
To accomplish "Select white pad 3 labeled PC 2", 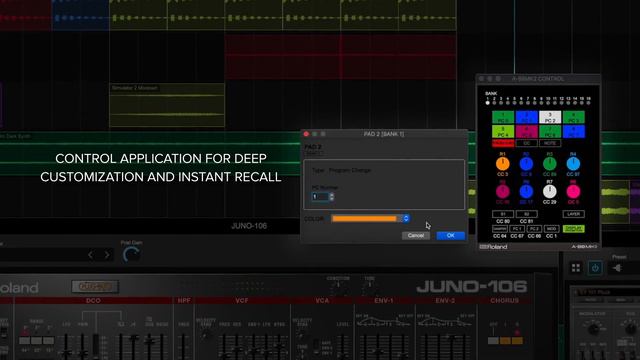I will point(550,117).
